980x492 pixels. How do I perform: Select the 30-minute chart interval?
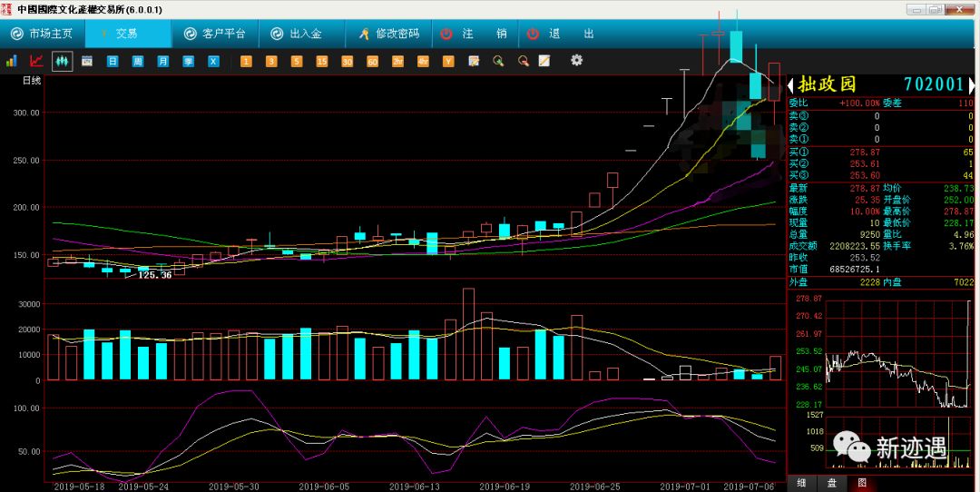tap(347, 61)
